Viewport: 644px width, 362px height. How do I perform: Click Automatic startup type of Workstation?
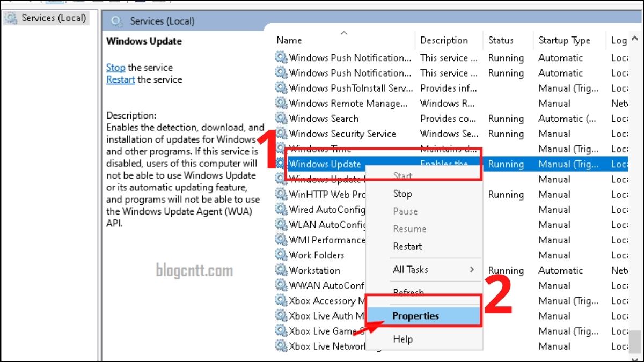coord(560,270)
